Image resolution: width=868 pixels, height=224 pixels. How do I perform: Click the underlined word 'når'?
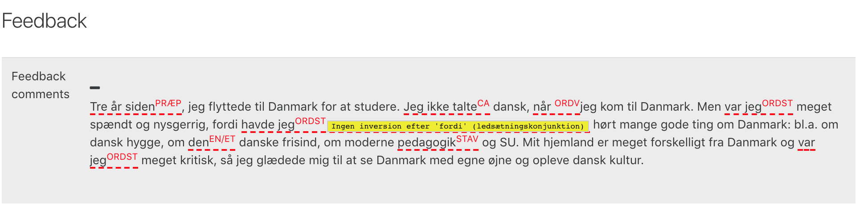click(x=542, y=107)
